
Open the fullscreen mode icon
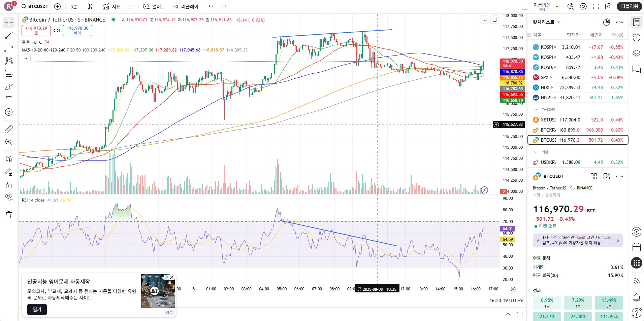[596, 6]
